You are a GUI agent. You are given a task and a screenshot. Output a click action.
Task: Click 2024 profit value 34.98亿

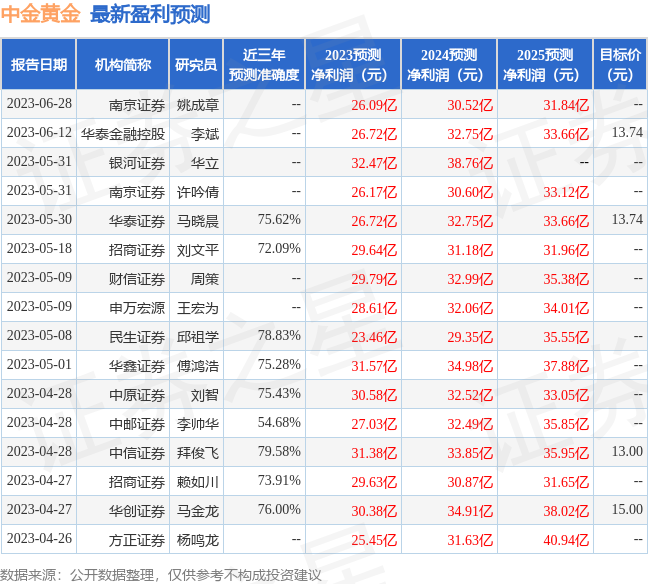(x=470, y=366)
